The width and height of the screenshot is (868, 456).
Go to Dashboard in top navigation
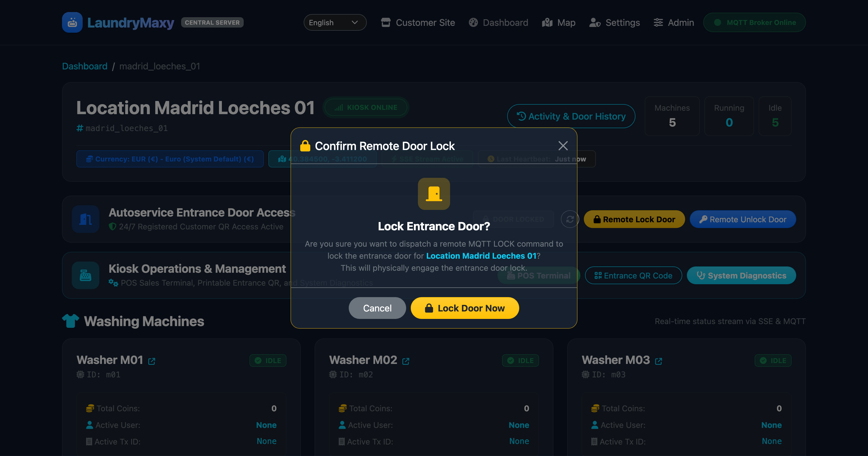498,23
